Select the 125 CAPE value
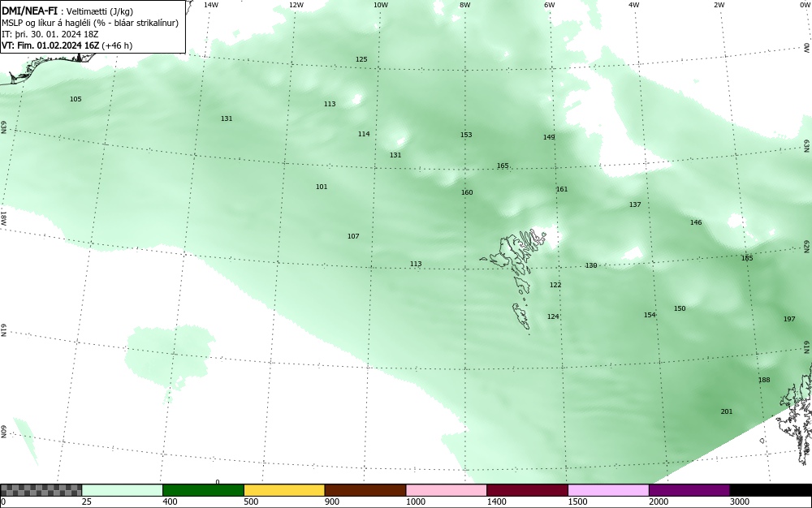This screenshot has width=812, height=508. pos(361,59)
